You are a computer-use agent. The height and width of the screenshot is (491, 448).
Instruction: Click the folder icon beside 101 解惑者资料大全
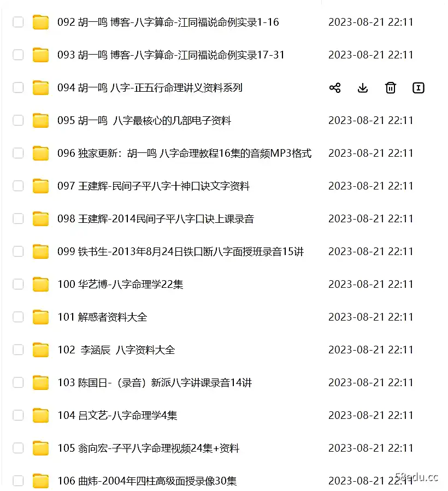tap(41, 317)
